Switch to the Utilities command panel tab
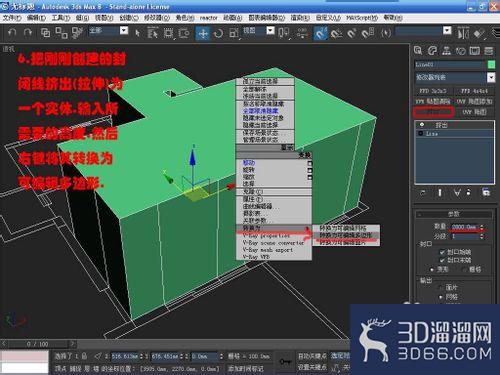 tap(489, 51)
